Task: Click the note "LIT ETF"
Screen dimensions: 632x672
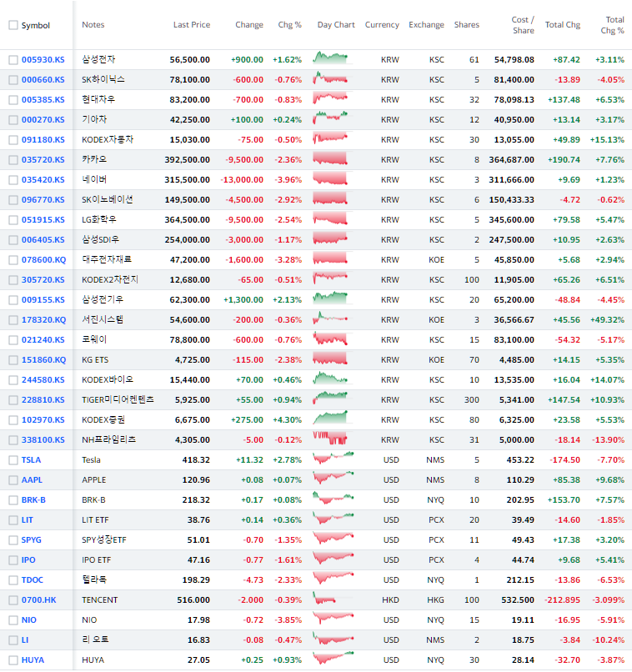Action: click(95, 520)
